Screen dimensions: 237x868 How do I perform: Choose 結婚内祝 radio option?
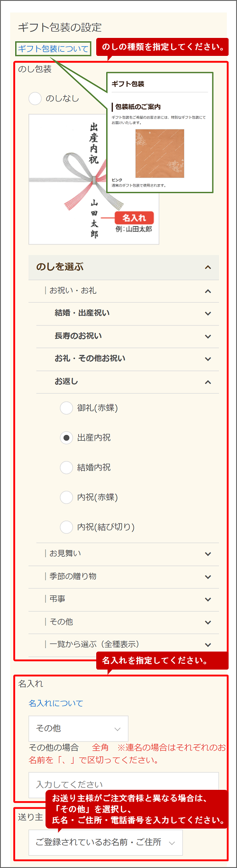tap(66, 468)
